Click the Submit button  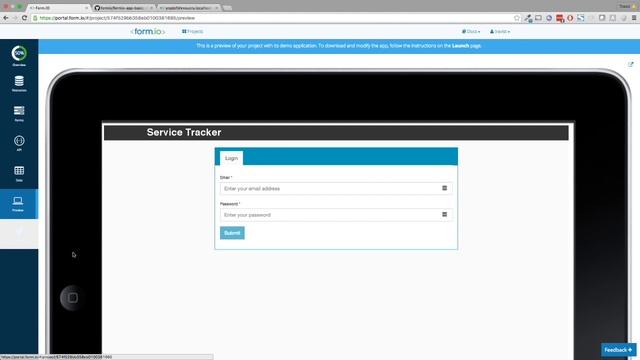[x=232, y=233]
